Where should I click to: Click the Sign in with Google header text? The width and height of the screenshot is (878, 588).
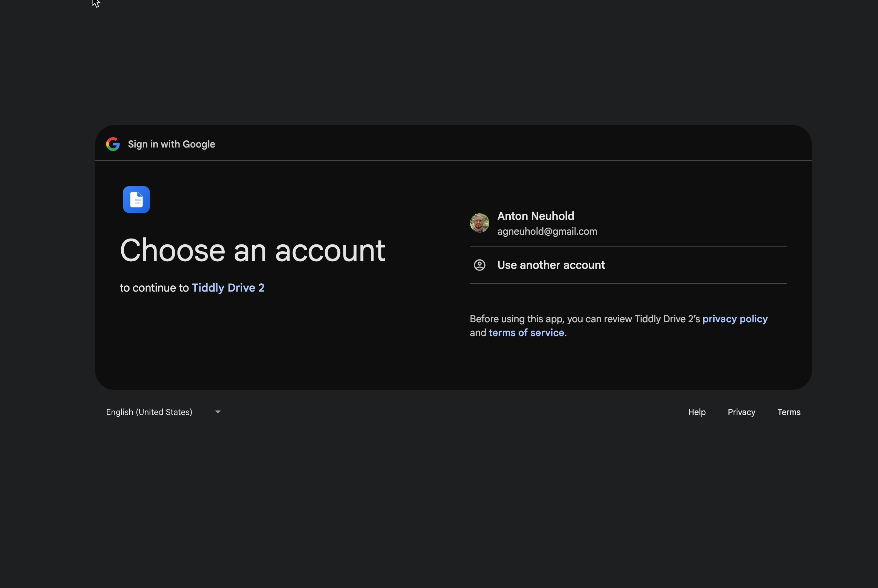[171, 144]
